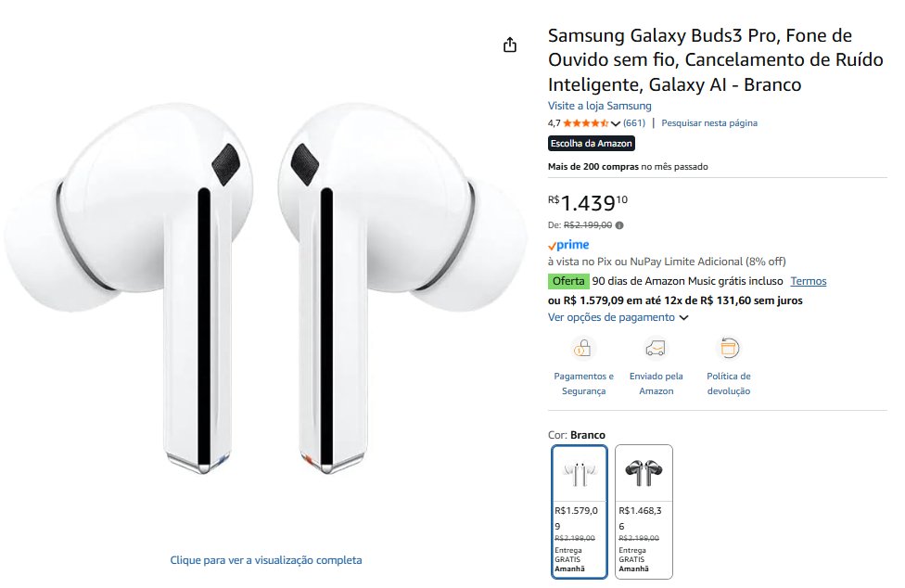Click the share icon above the title

(x=509, y=45)
